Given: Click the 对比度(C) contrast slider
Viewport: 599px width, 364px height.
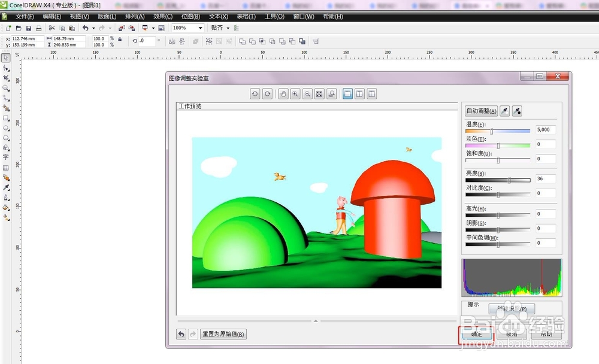Looking at the screenshot, I should click(498, 195).
